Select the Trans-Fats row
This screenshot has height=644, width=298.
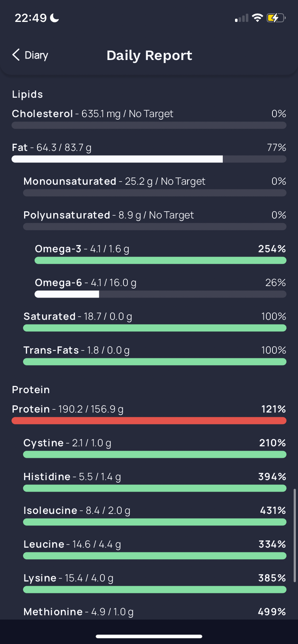pos(155,355)
